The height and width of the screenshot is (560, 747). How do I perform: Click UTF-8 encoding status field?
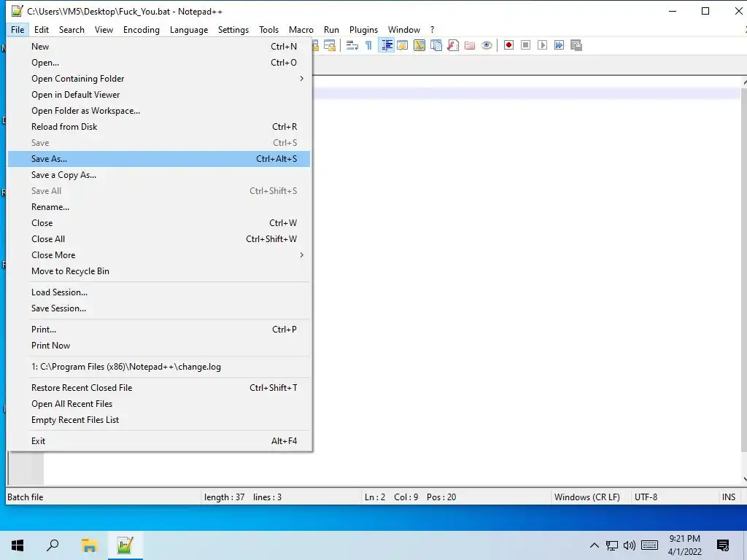coord(675,497)
